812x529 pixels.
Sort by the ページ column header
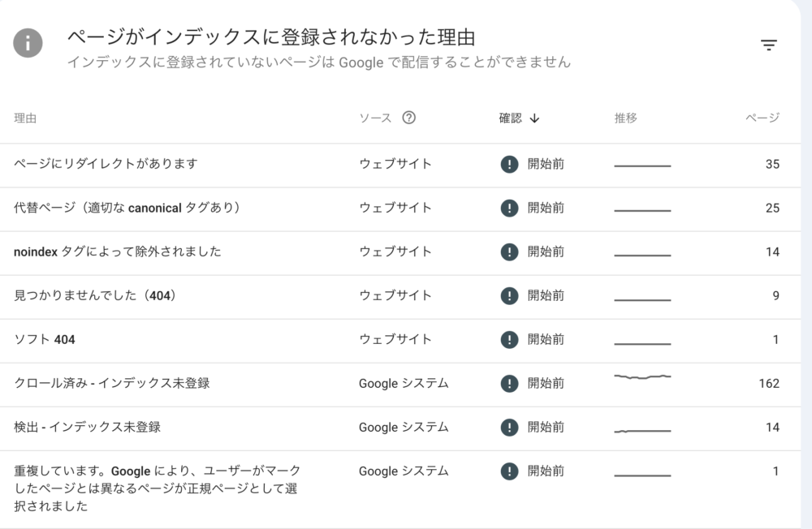pos(762,118)
